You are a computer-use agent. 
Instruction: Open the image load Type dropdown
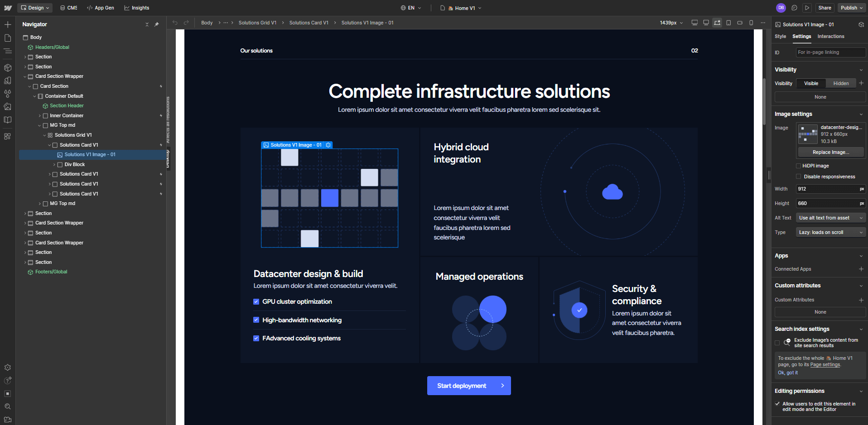(830, 232)
